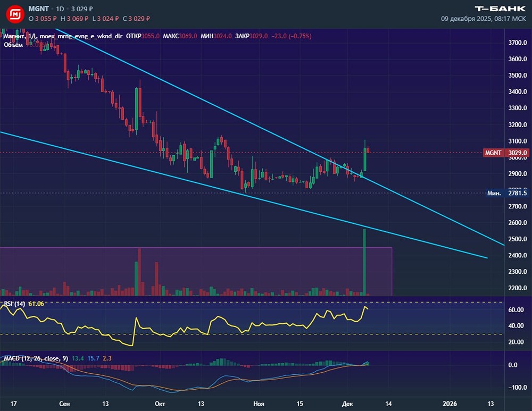The image size is (532, 411).
Task: Click the 3500.0 price axis label
Action: 518,76
